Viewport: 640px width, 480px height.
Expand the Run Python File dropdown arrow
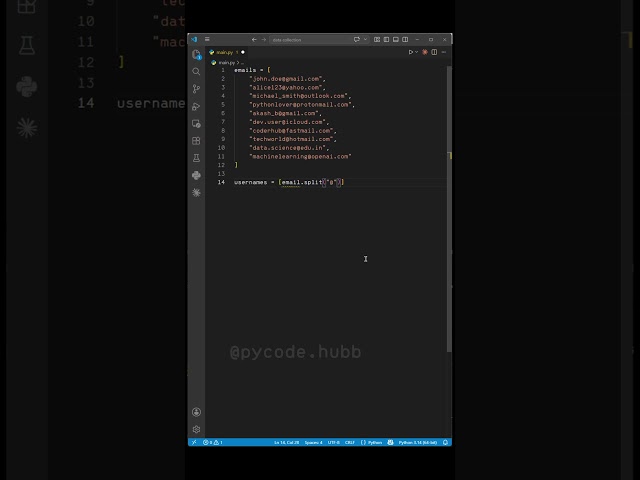416,52
